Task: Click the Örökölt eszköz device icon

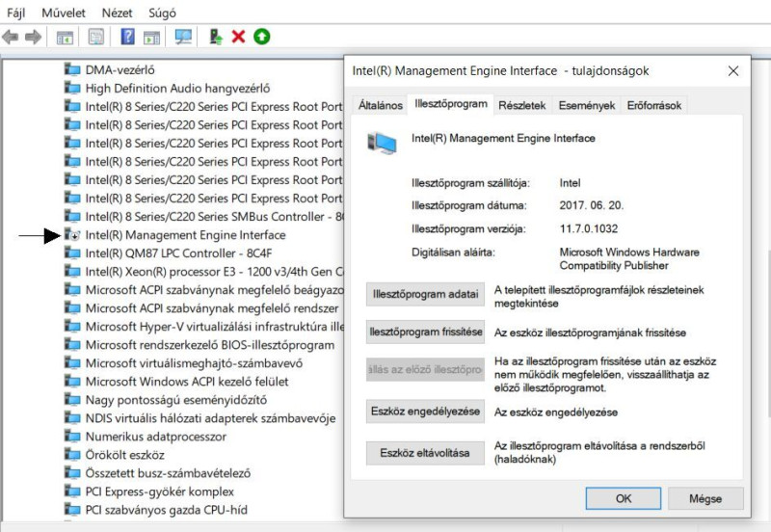Action: [72, 454]
